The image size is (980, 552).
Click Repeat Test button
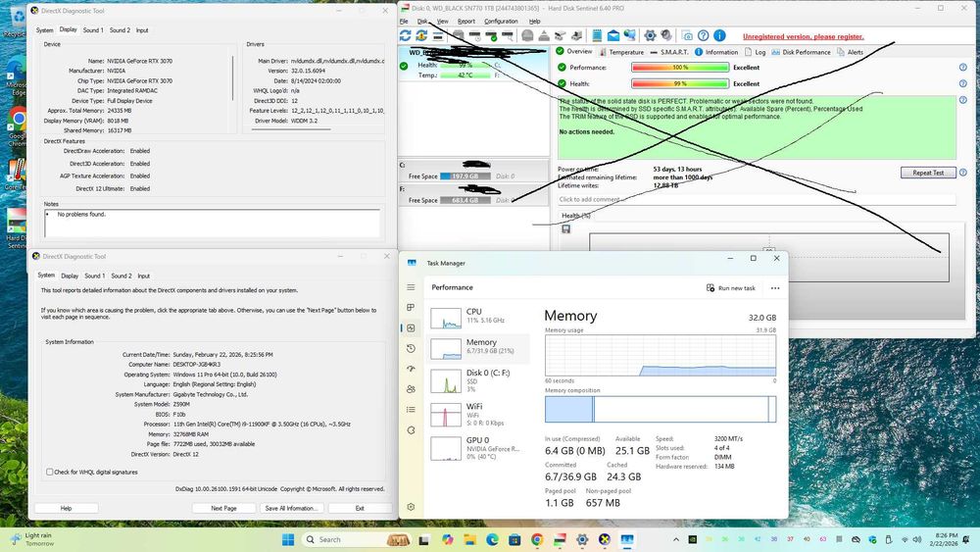pyautogui.click(x=928, y=173)
